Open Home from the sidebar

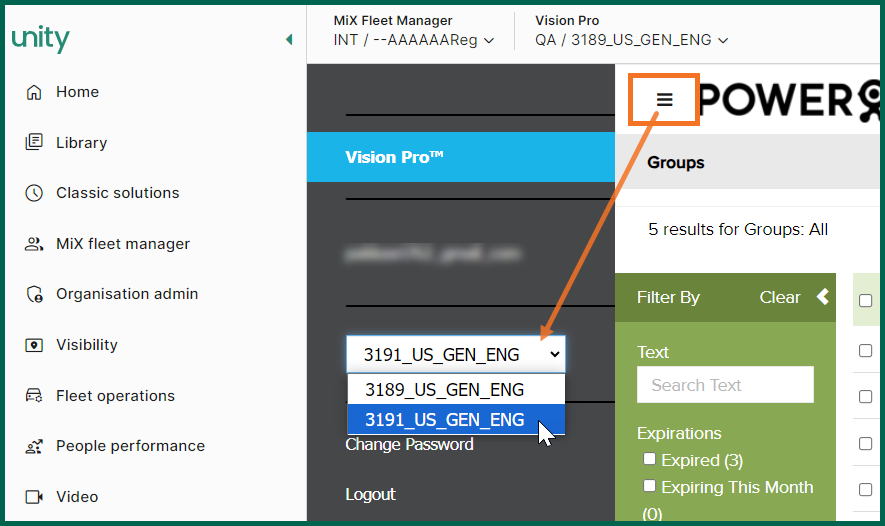[77, 92]
